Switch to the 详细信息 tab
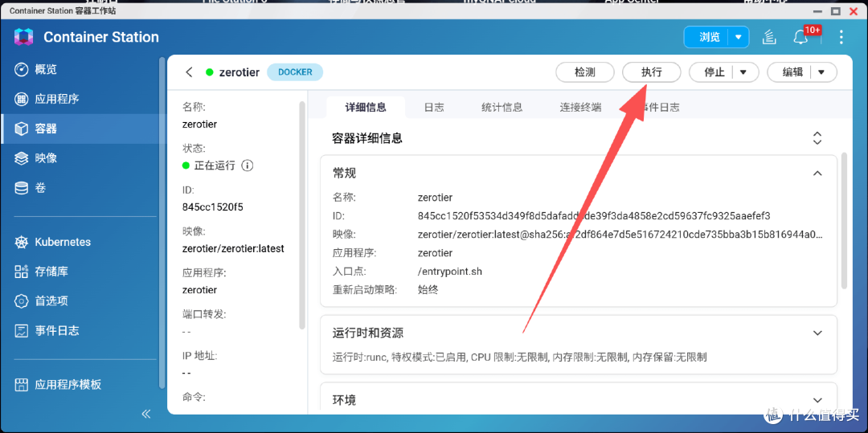 (366, 108)
